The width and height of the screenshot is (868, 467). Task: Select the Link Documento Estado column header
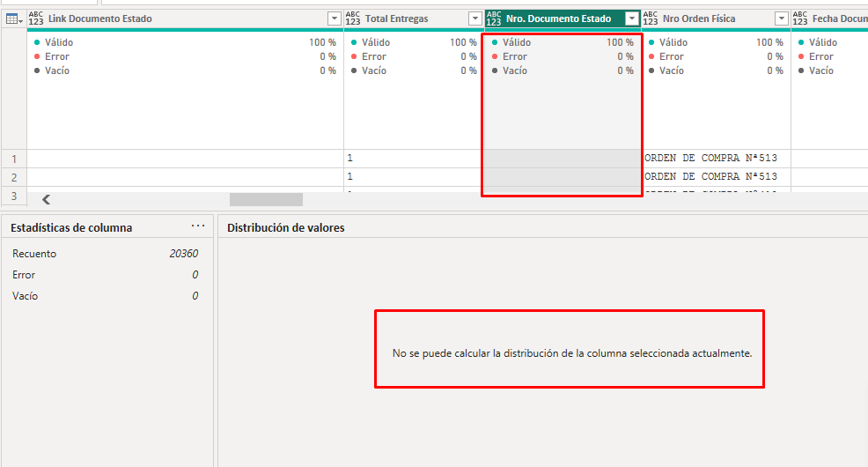(176, 19)
